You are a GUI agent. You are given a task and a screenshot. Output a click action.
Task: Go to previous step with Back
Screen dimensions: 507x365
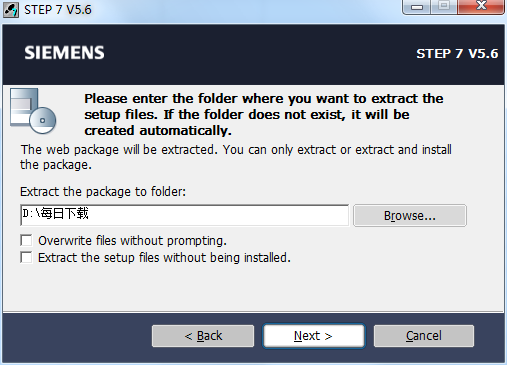pyautogui.click(x=203, y=336)
